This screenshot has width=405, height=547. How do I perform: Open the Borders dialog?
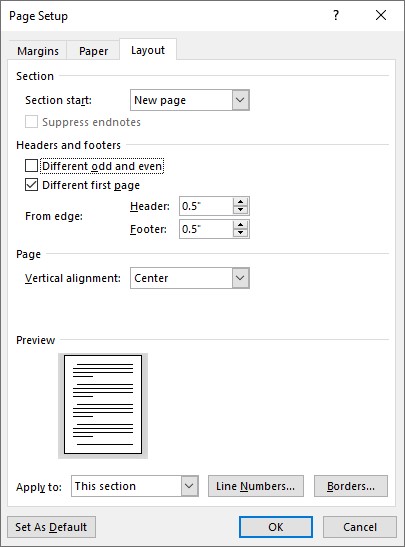(351, 486)
